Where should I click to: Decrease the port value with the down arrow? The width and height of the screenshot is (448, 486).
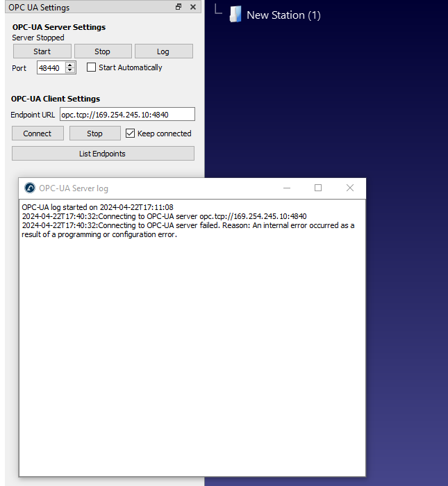pos(70,71)
